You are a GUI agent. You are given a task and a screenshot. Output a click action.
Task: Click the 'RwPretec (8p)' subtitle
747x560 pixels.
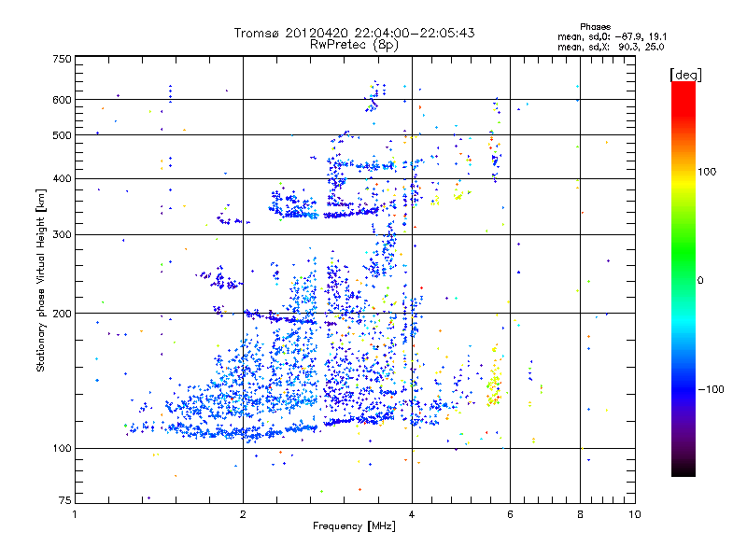354,45
